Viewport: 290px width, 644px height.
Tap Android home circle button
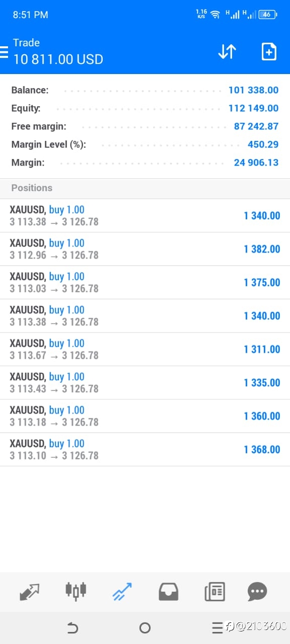click(145, 627)
